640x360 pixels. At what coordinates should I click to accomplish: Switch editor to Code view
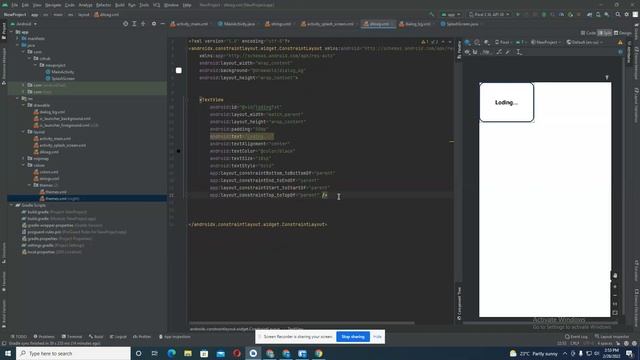588,33
